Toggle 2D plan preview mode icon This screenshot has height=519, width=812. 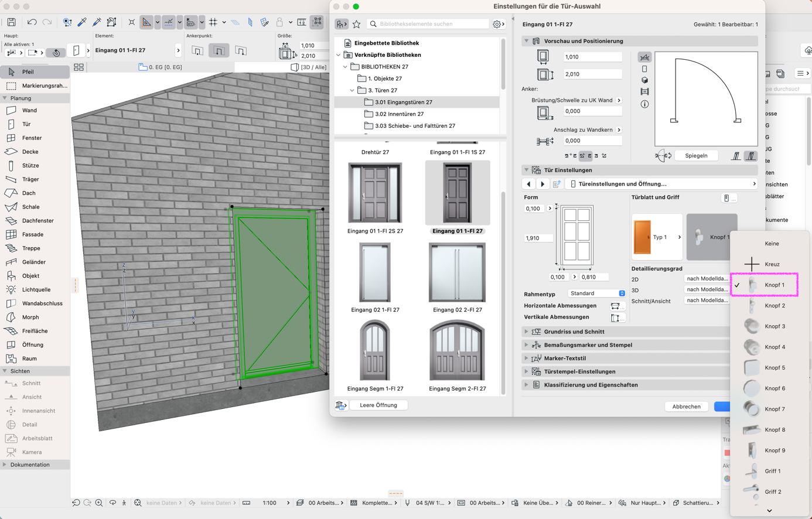pyautogui.click(x=644, y=57)
